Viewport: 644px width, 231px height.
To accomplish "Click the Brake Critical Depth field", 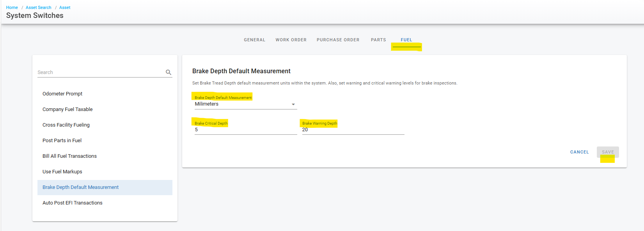I will pyautogui.click(x=245, y=130).
